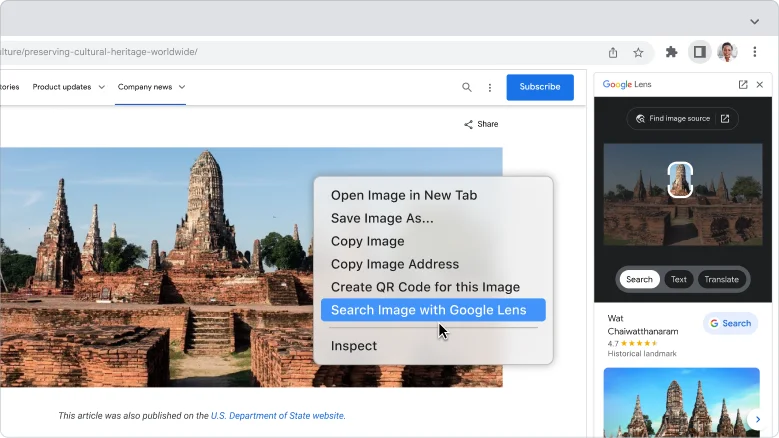The width and height of the screenshot is (779, 438).
Task: Switch to the Search mode in Lens
Action: tap(639, 279)
